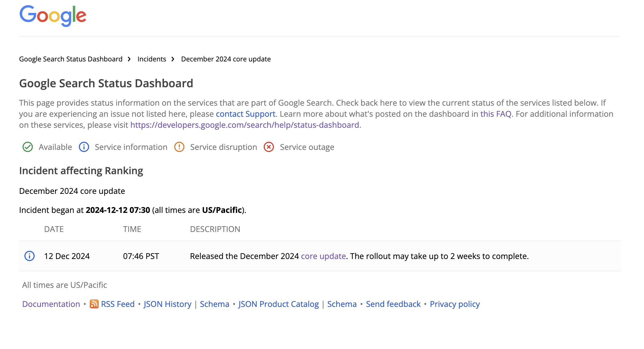The width and height of the screenshot is (644, 349).
Task: Click the Google Search Status Dashboard heading
Action: click(x=106, y=84)
